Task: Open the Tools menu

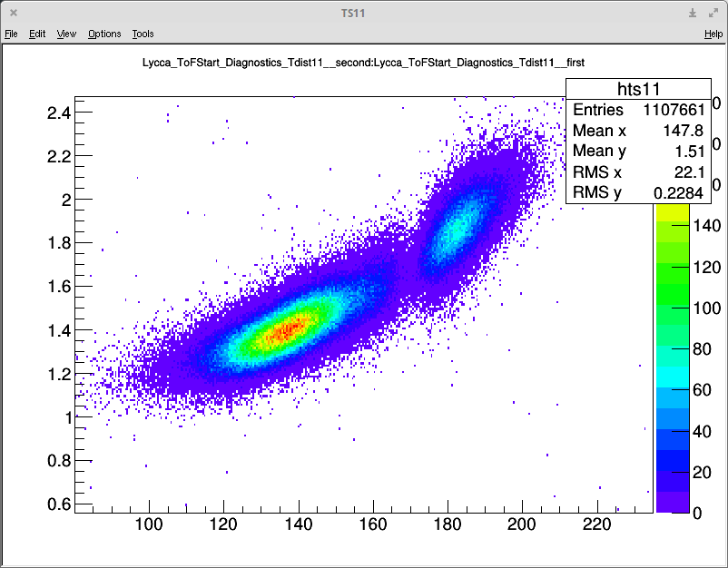Action: [143, 34]
